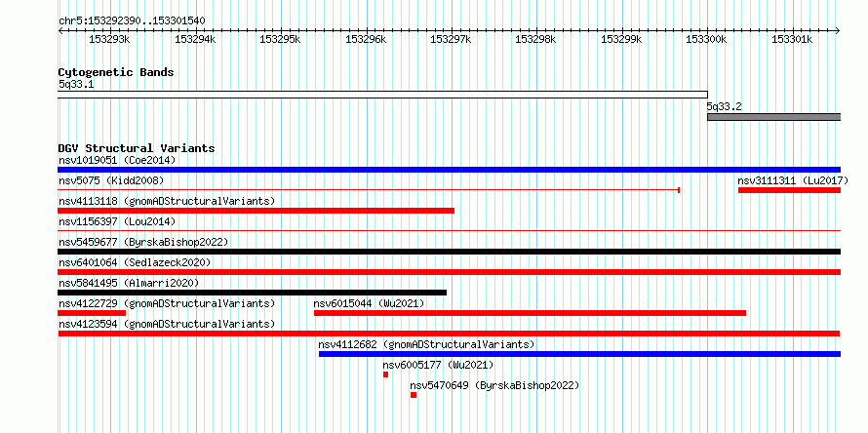This screenshot has height=433, width=868.
Task: Click the 5q33.2 band label
Action: click(725, 106)
